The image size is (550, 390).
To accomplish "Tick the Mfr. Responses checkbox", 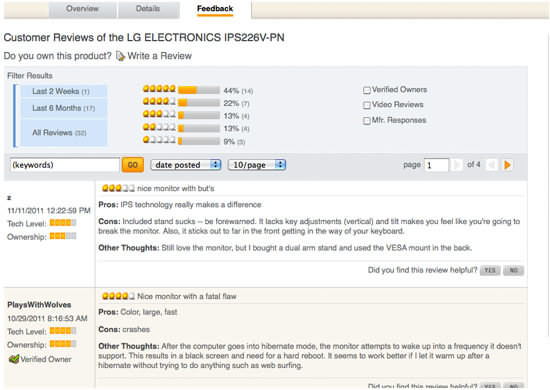I will (367, 121).
